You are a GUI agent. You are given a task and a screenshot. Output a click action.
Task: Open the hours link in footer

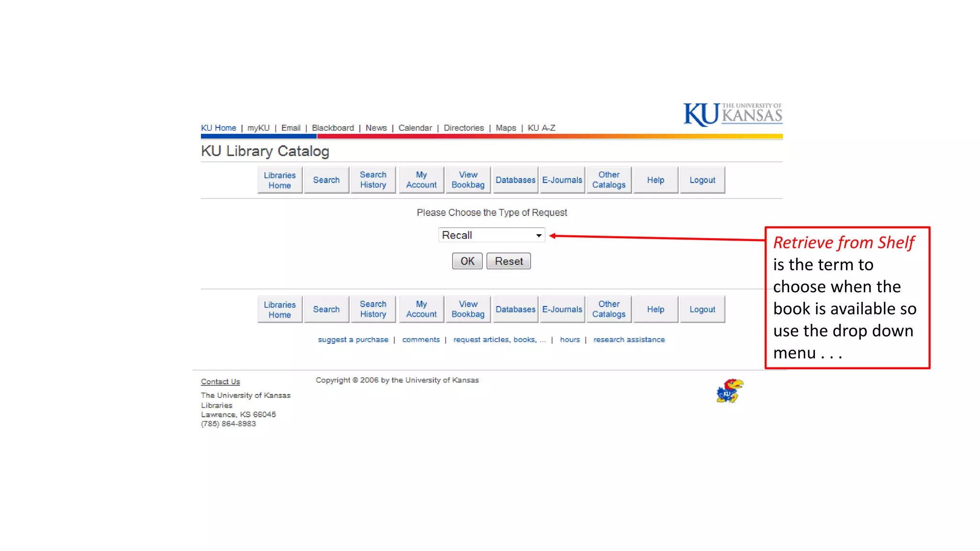(x=569, y=340)
